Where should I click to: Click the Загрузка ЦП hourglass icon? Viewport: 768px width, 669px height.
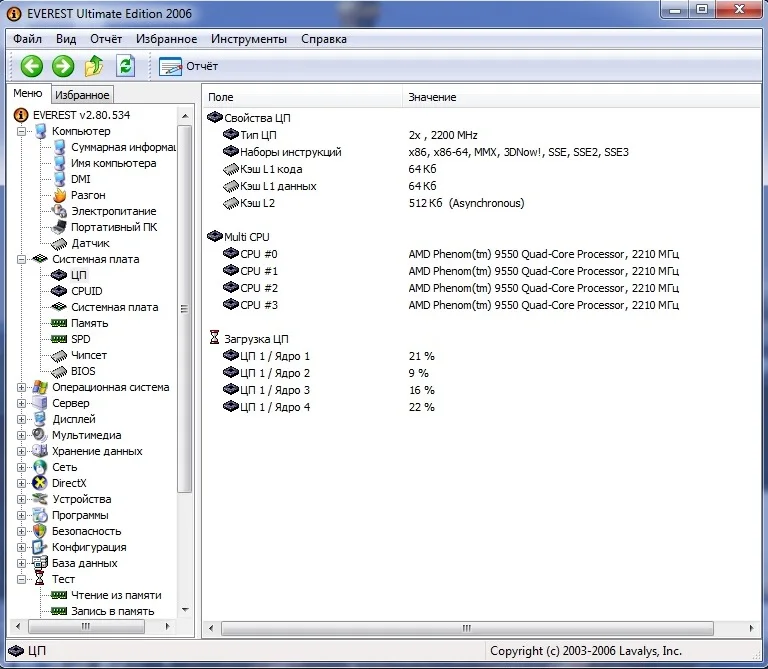[x=215, y=337]
